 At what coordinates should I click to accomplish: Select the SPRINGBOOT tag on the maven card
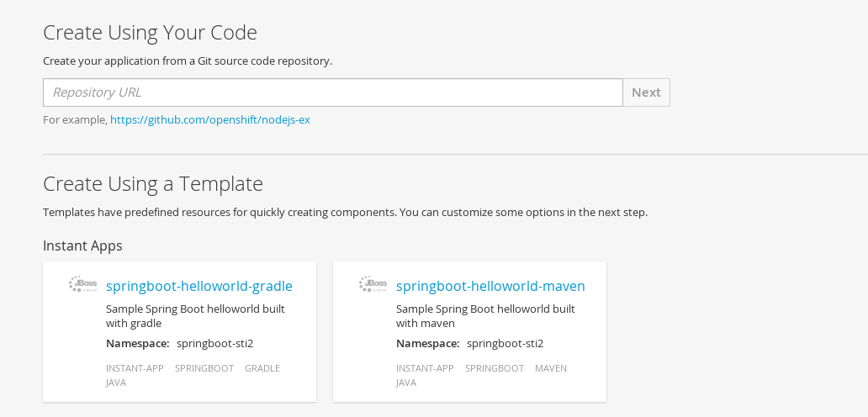pos(495,368)
